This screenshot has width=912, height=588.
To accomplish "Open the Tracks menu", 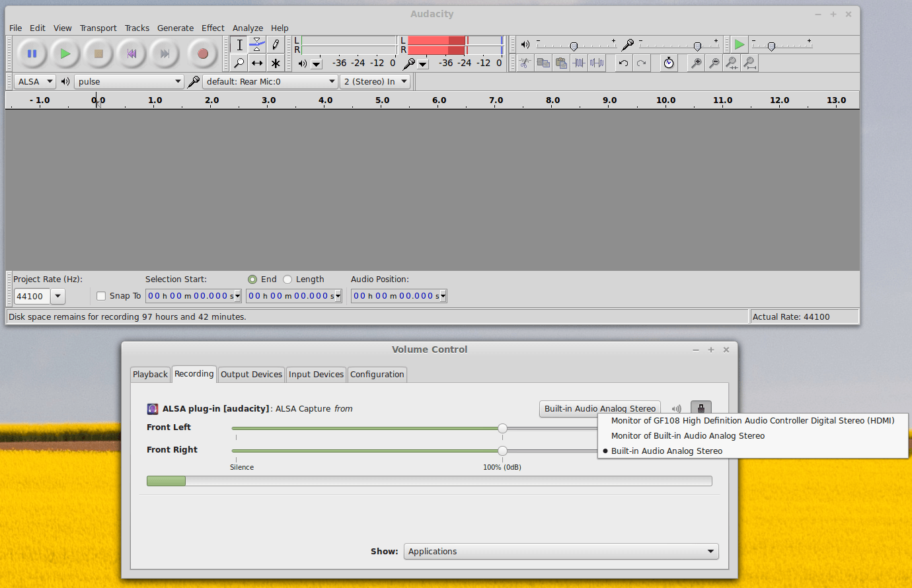I will tap(137, 28).
